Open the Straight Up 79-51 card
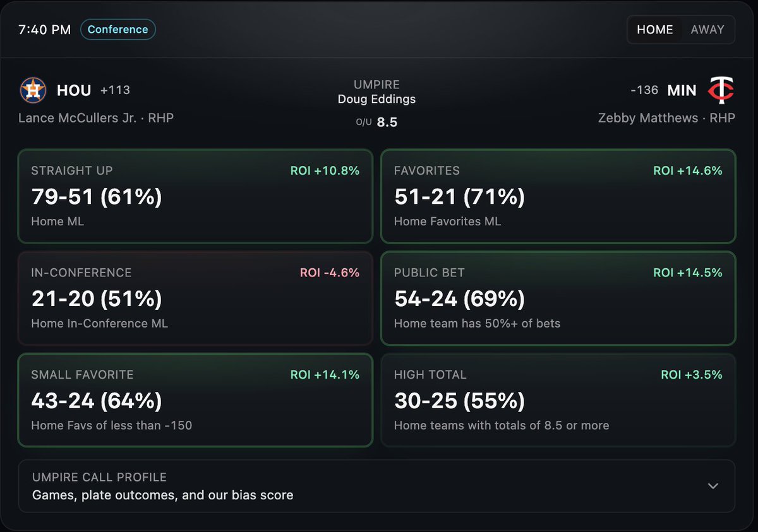The image size is (758, 532). [195, 196]
